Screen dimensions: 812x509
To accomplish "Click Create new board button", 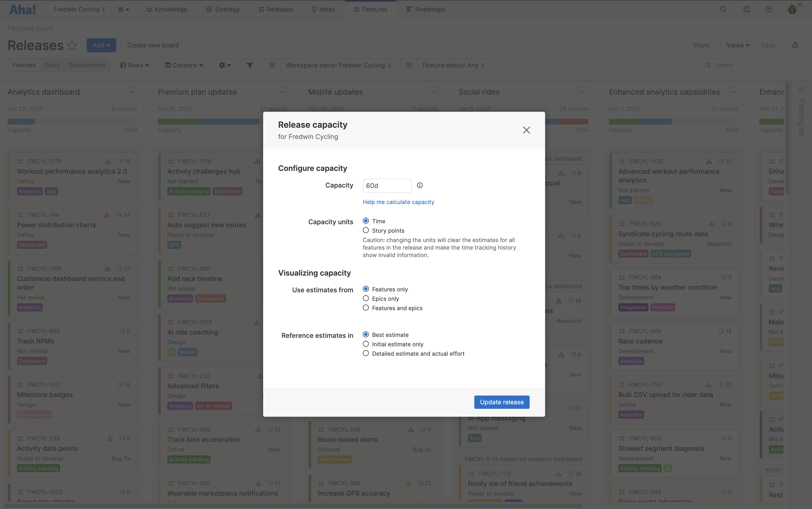I will tap(153, 45).
